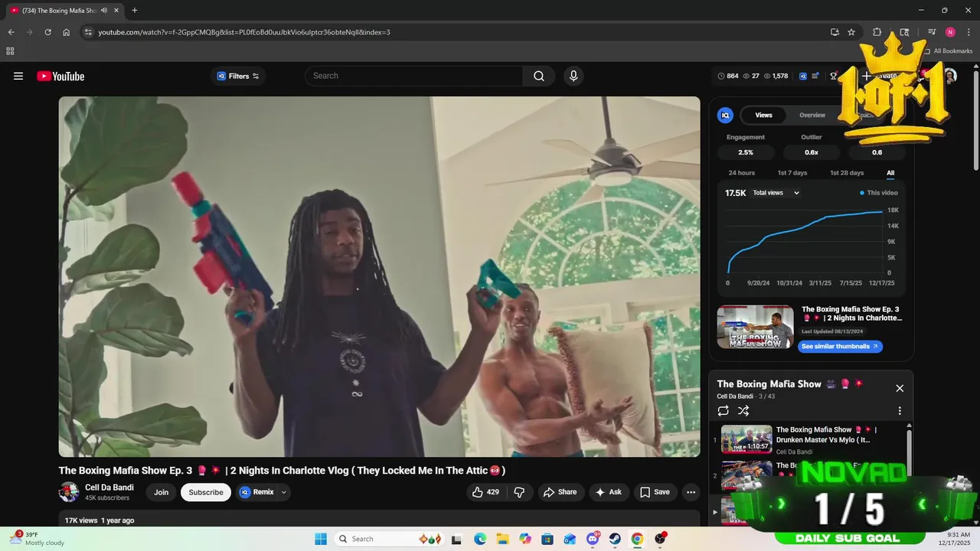Open the Cell Da Bandi channel name link

[109, 487]
